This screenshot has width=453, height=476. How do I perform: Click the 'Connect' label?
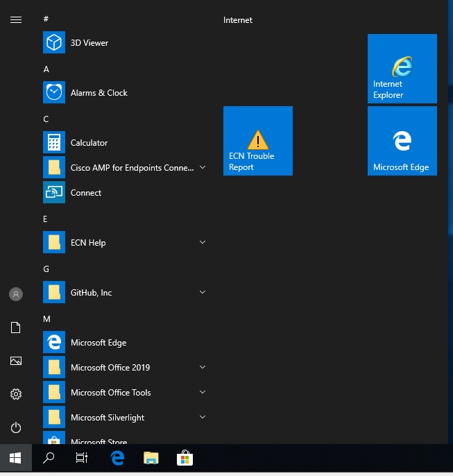point(86,193)
